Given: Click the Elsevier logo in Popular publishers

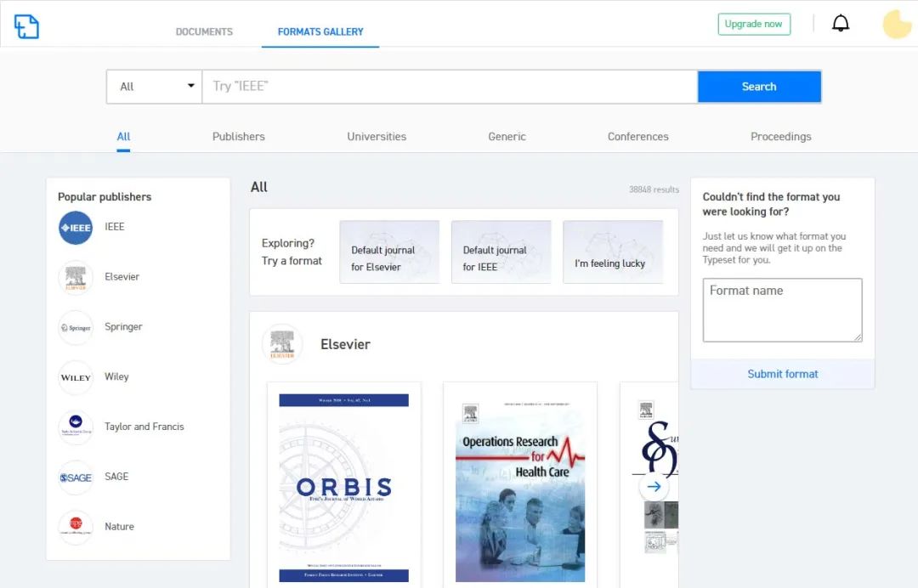Looking at the screenshot, I should [x=76, y=277].
